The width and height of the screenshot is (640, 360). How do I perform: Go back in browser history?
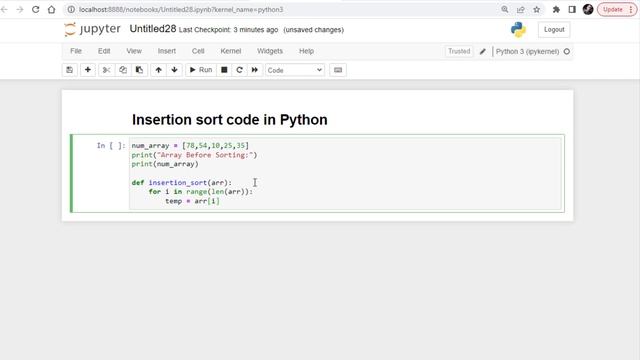tap(4, 9)
